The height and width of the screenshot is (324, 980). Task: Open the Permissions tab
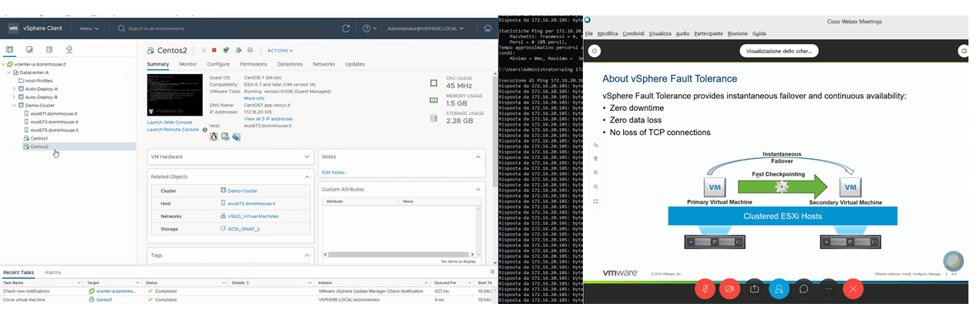(x=254, y=64)
